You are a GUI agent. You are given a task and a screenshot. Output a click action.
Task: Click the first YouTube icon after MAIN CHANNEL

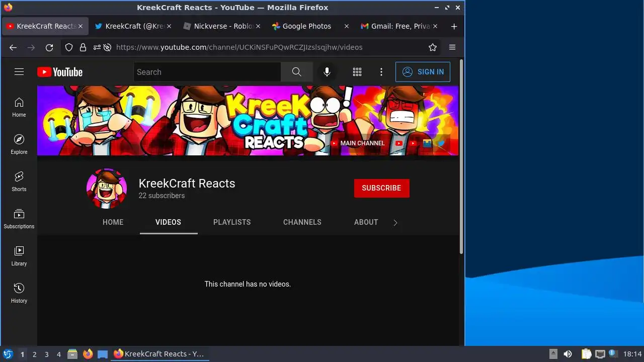[399, 143]
